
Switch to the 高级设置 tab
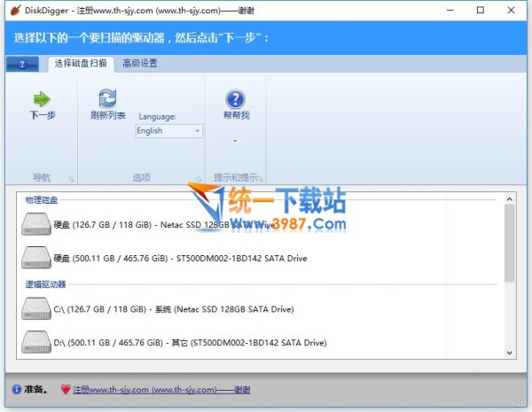[140, 64]
